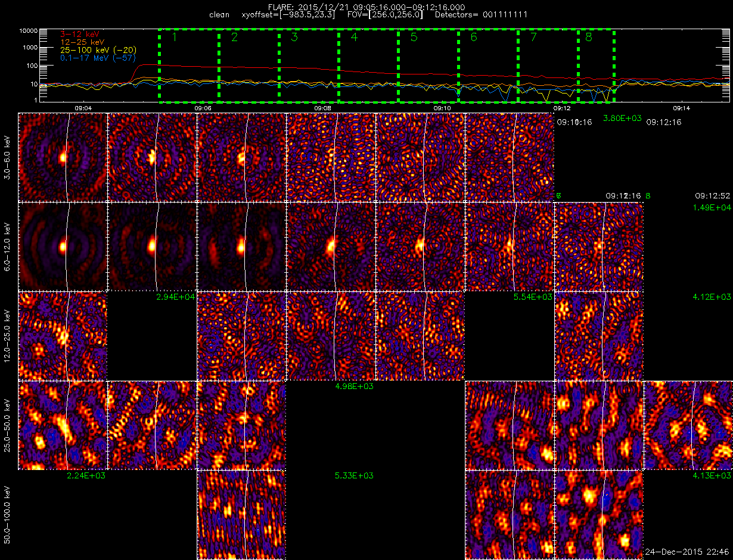The width and height of the screenshot is (733, 560).
Task: Open the 3.0-6.0 keV image for interval 1
Action: point(63,157)
